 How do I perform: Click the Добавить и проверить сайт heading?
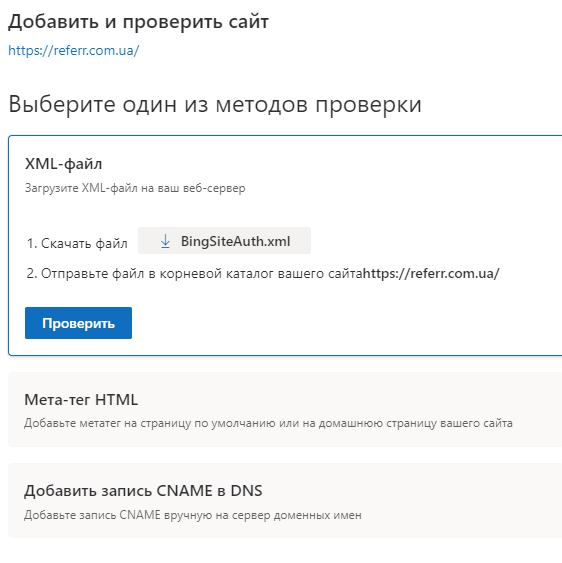pyautogui.click(x=138, y=22)
